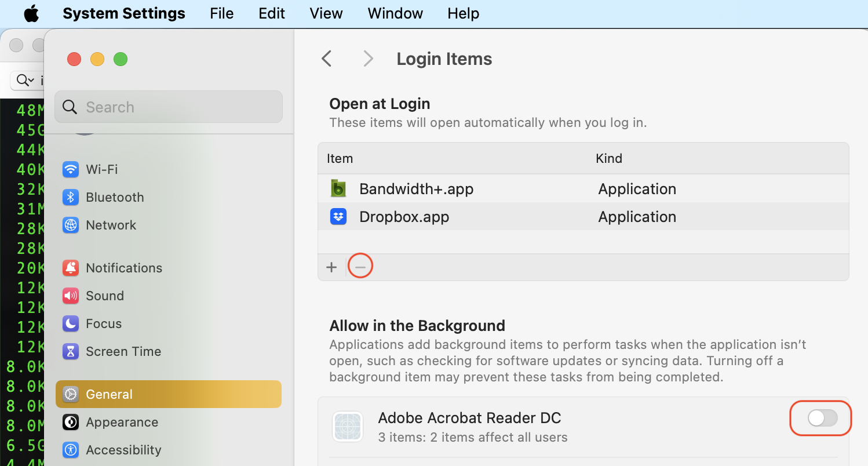The image size is (868, 466).
Task: Click the Wi-Fi icon in sidebar
Action: [x=71, y=169]
